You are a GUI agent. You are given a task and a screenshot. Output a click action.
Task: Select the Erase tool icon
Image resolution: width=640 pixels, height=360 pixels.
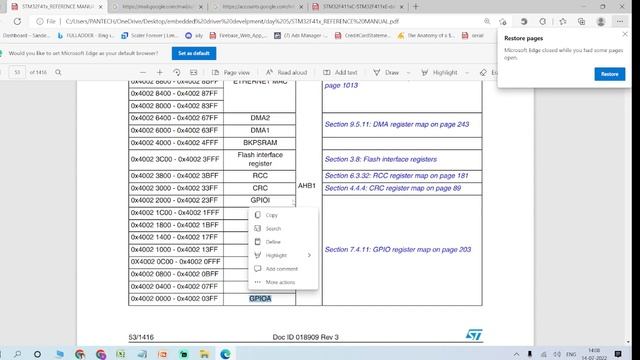point(483,72)
